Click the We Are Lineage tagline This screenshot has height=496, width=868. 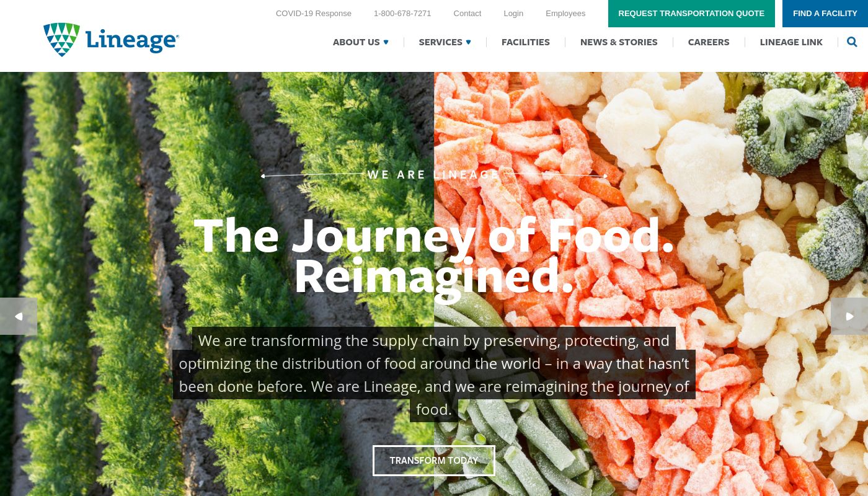click(x=434, y=175)
